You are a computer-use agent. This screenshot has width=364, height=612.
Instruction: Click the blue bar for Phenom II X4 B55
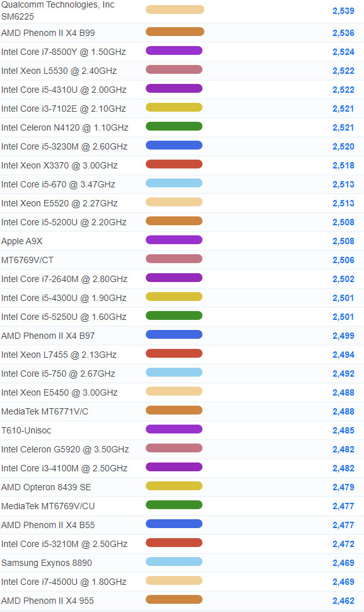(174, 524)
